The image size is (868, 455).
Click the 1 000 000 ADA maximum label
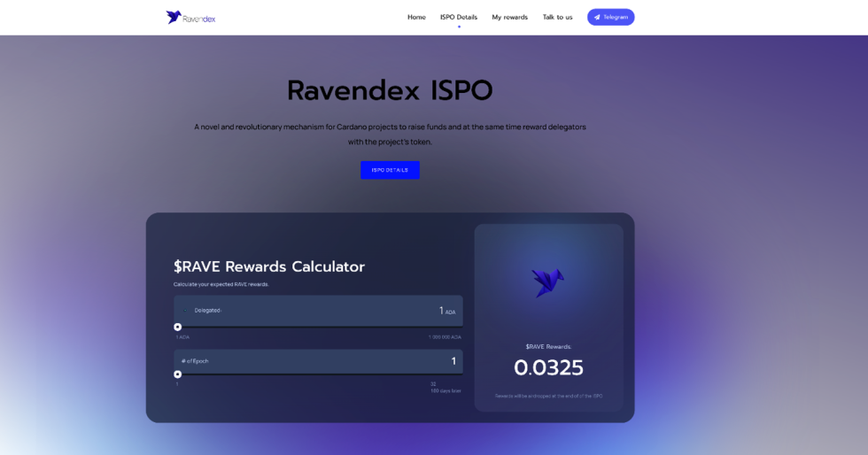pos(445,337)
